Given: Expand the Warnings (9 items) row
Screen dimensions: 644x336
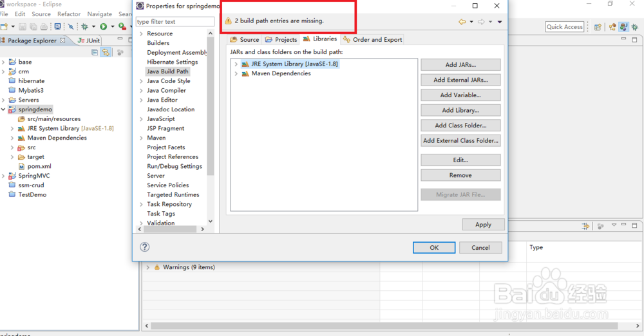Looking at the screenshot, I should (148, 267).
